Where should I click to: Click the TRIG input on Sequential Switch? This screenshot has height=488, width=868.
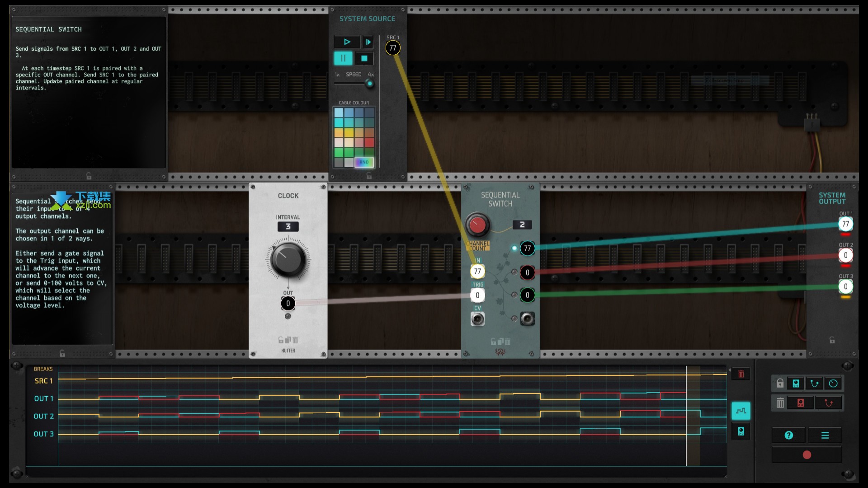click(x=477, y=295)
